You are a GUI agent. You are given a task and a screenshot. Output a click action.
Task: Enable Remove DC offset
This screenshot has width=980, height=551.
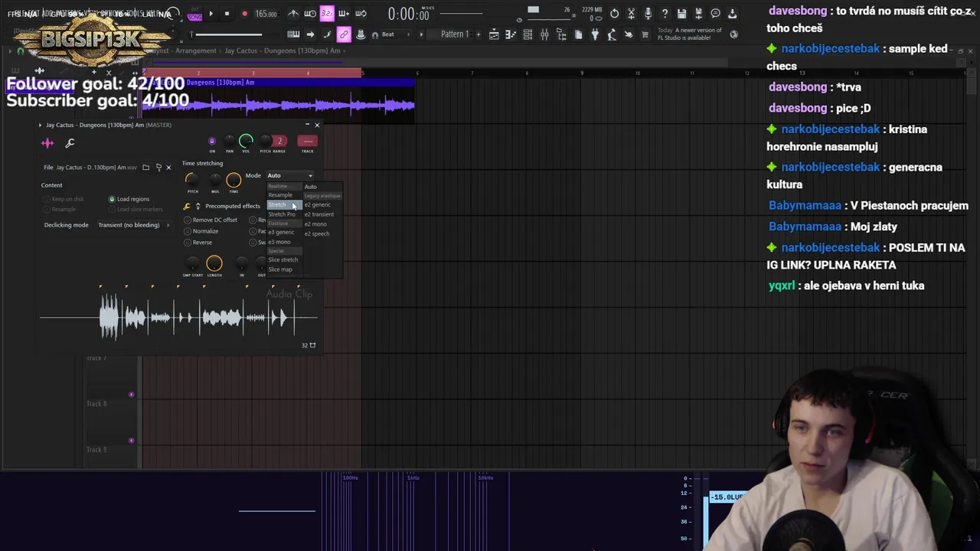[x=211, y=220]
